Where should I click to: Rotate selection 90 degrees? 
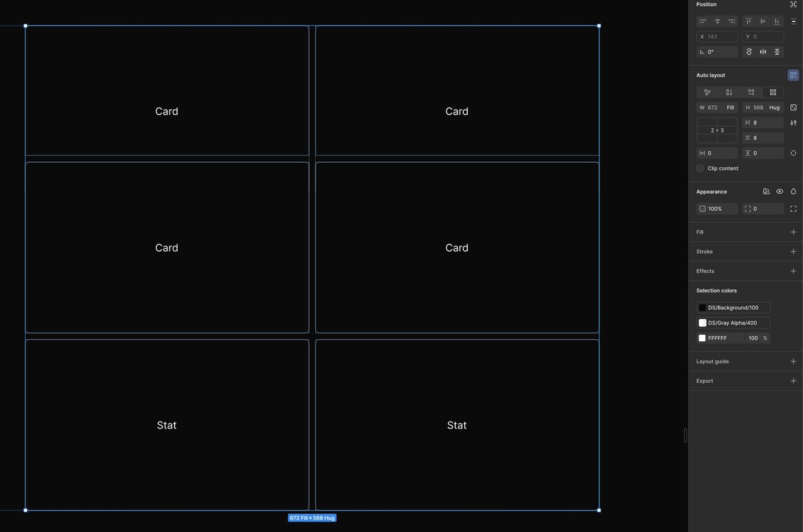[749, 52]
